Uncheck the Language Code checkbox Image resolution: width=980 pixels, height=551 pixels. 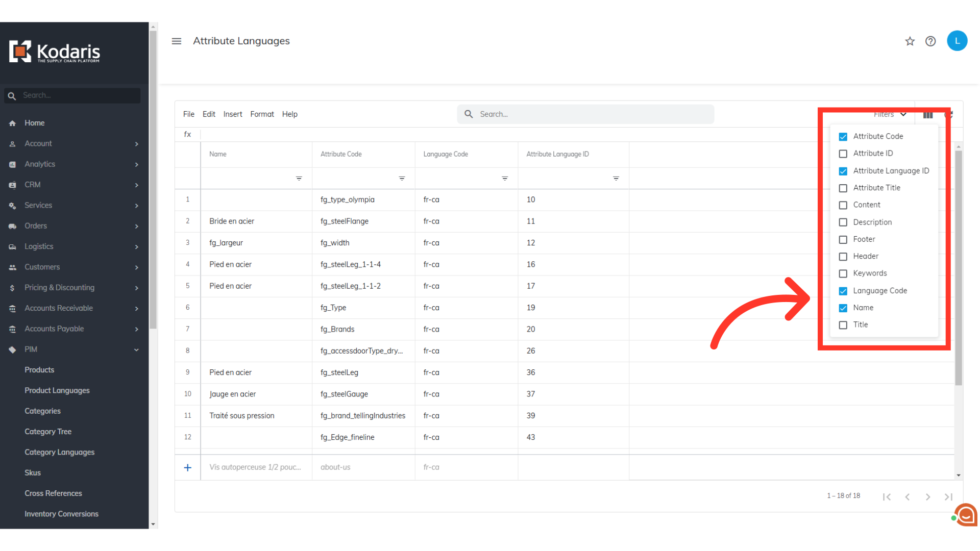point(843,291)
